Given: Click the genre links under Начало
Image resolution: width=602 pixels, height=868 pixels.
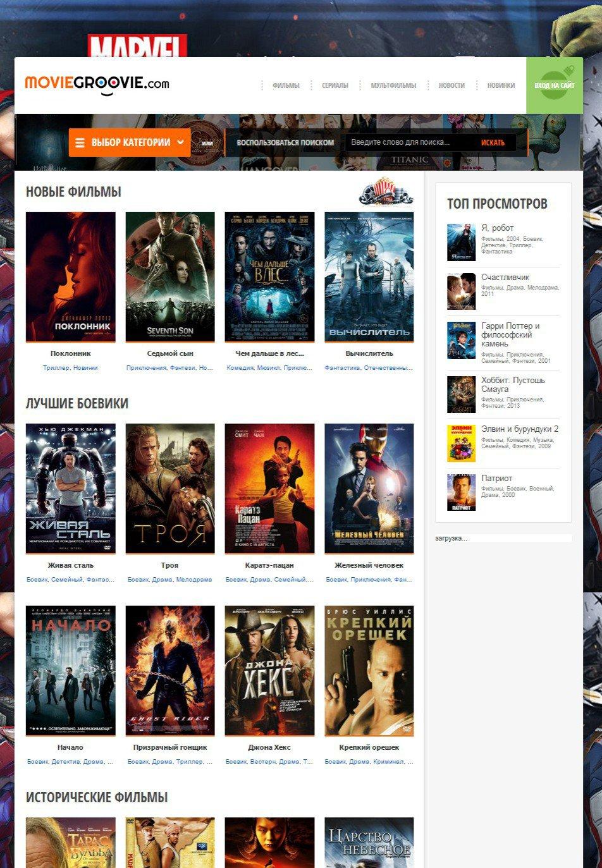Looking at the screenshot, I should [x=70, y=761].
